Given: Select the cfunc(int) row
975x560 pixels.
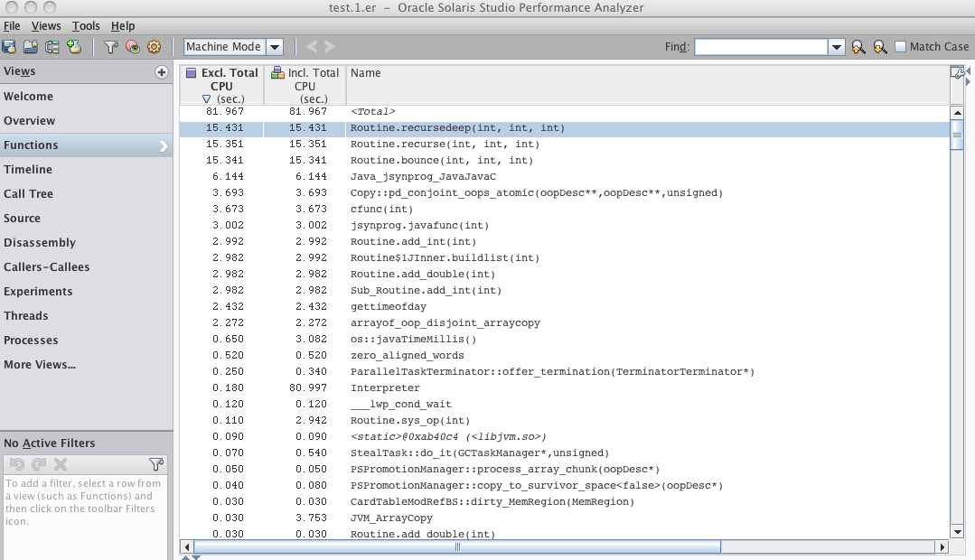Looking at the screenshot, I should (565, 209).
